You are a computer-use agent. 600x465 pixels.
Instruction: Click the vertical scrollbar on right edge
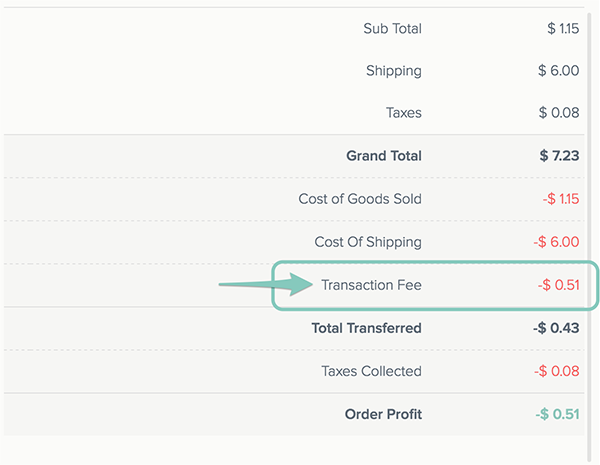coord(589,237)
